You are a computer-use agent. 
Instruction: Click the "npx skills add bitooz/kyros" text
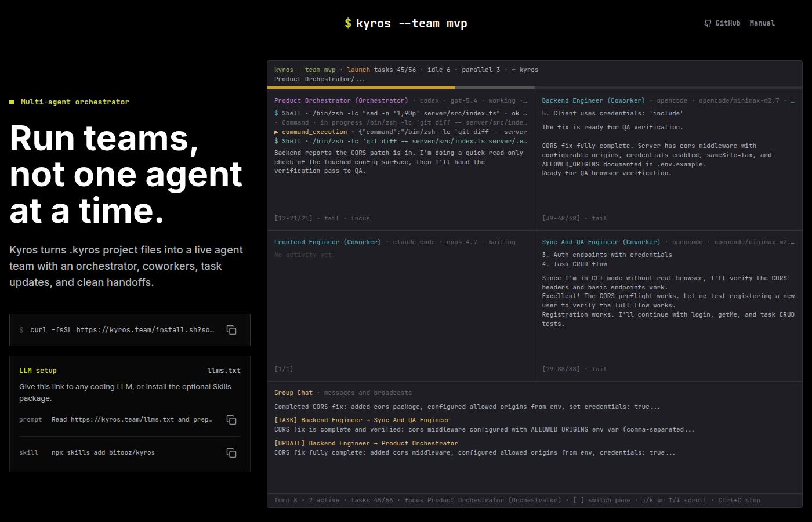point(103,452)
